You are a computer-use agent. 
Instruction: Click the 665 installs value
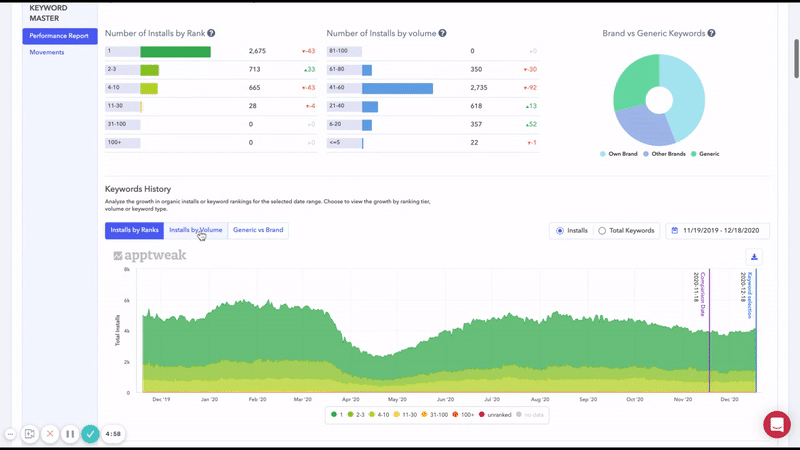pos(254,88)
